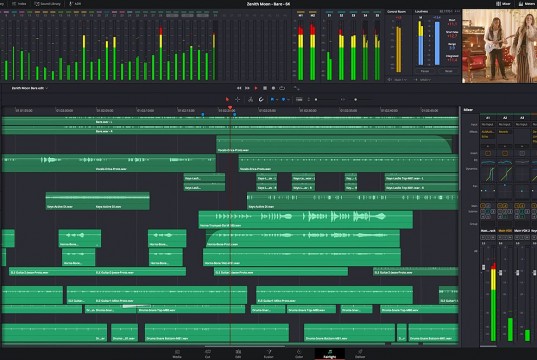Choose the razor cut tool
This screenshot has height=360, width=537.
(x=250, y=99)
